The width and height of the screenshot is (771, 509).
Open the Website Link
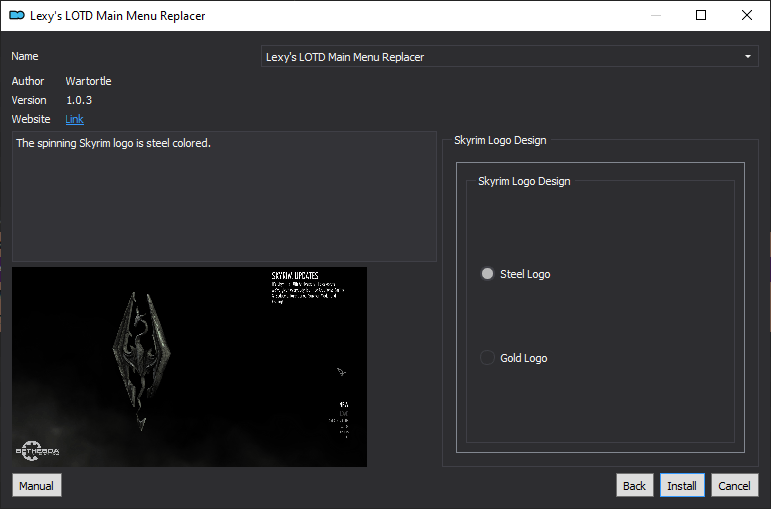[x=74, y=119]
